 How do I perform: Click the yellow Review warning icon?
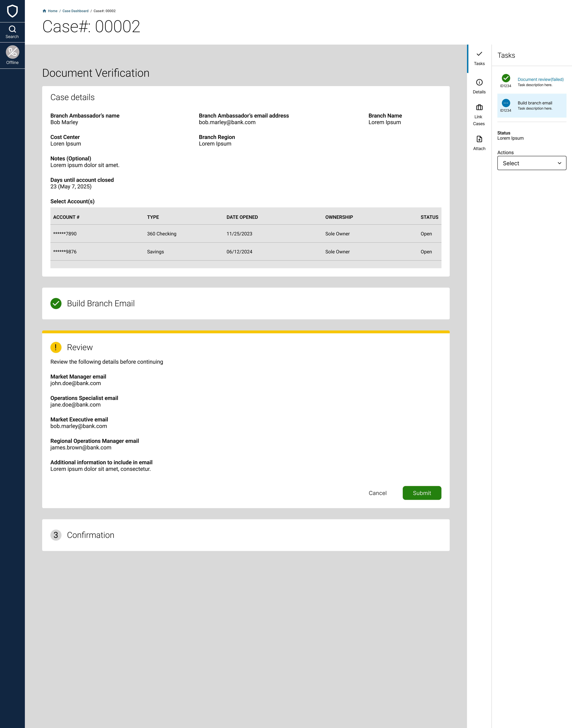point(56,348)
